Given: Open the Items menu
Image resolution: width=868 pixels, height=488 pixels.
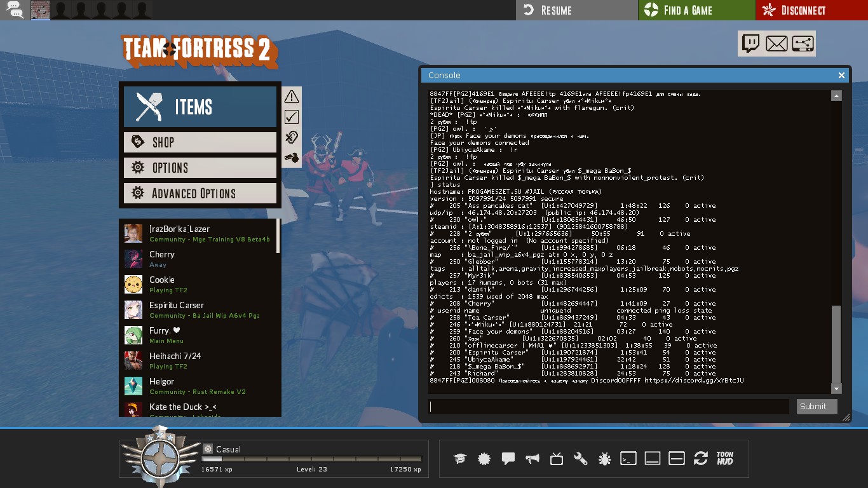Looking at the screenshot, I should pyautogui.click(x=200, y=107).
